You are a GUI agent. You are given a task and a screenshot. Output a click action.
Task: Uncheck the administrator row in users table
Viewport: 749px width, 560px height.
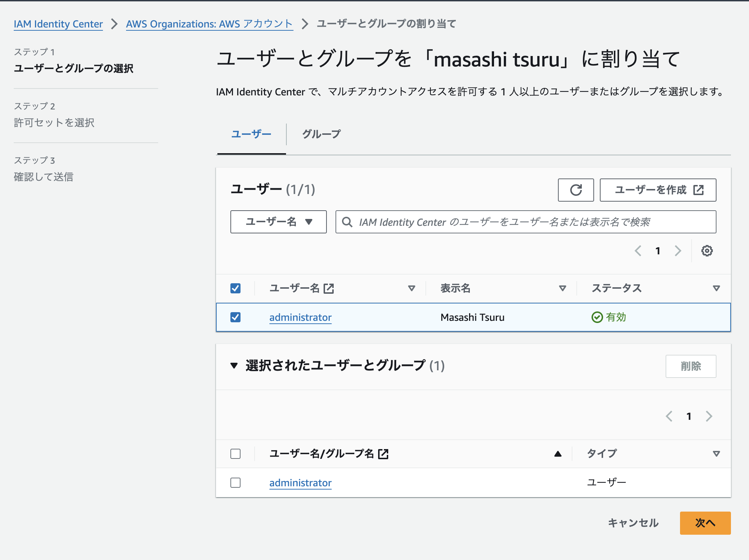click(x=235, y=317)
